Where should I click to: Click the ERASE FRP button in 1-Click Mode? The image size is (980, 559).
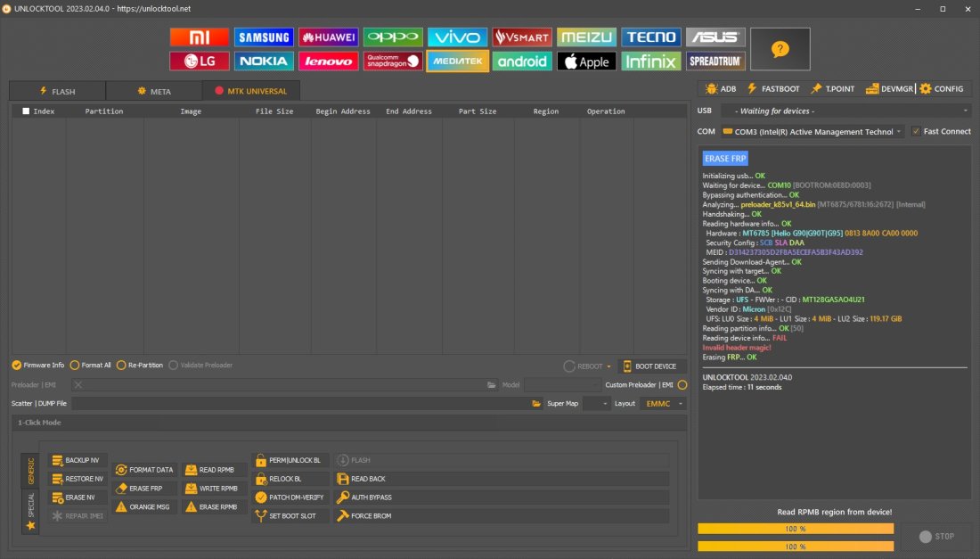click(145, 489)
